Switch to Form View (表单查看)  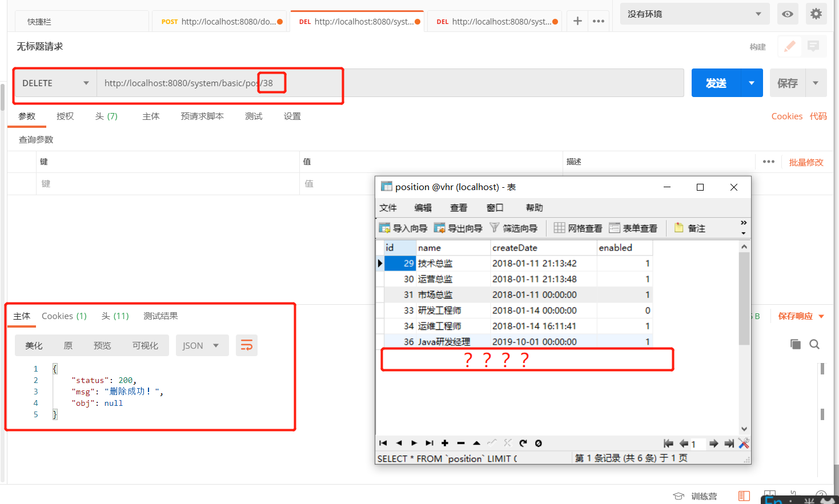click(x=633, y=228)
